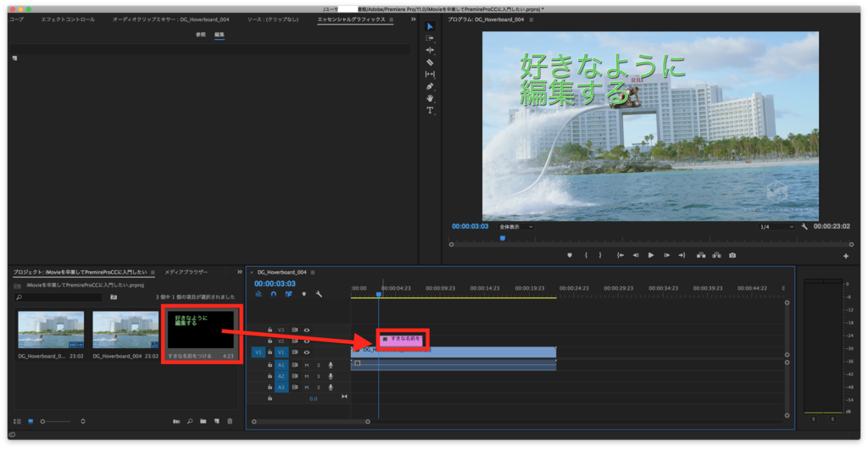This screenshot has height=449, width=868.
Task: Click New Item button in project panel
Action: click(216, 421)
